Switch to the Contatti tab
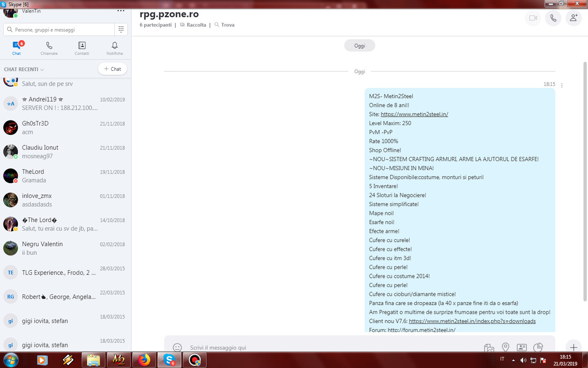Screen dimensions: 588x368 82,48
